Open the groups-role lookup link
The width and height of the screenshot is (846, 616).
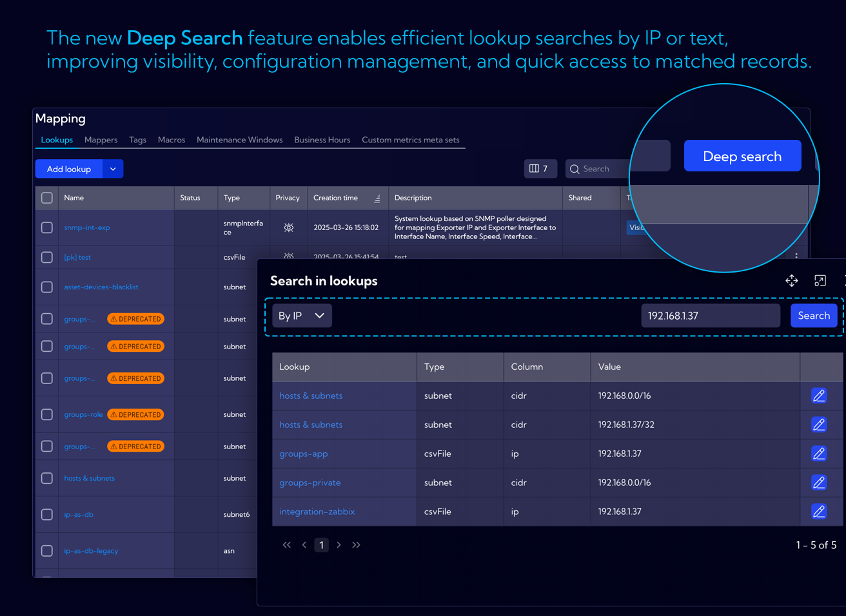coord(83,414)
